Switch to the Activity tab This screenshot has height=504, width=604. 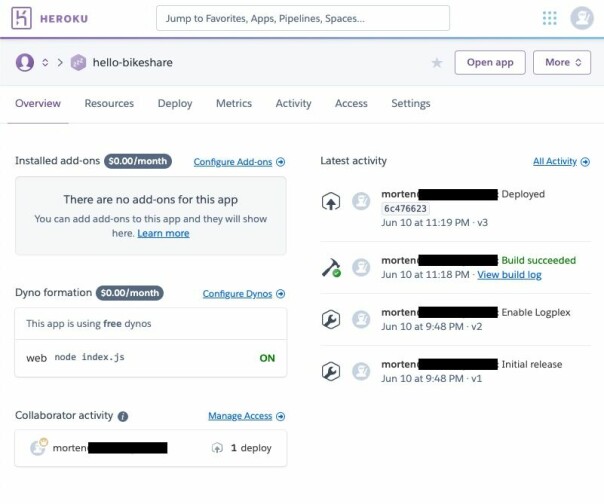tap(294, 103)
